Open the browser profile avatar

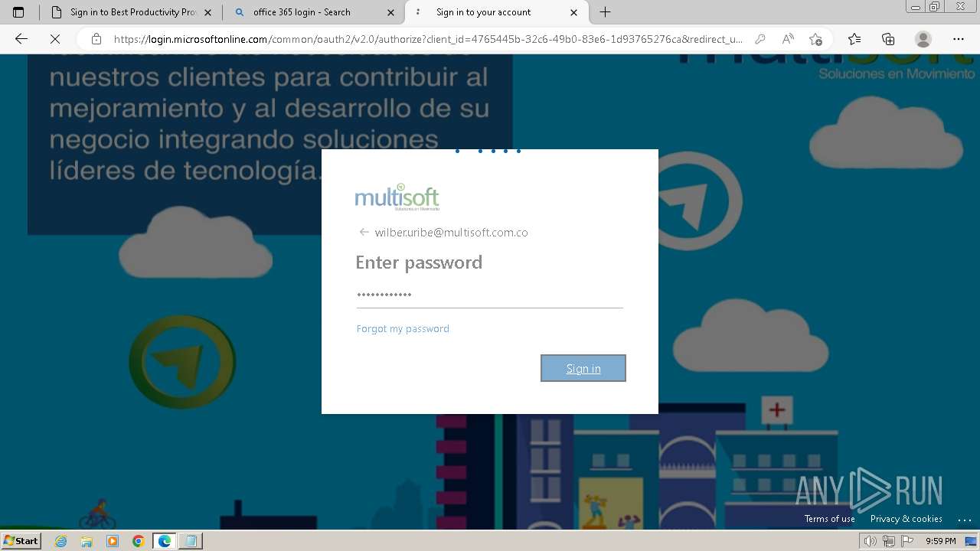click(923, 39)
